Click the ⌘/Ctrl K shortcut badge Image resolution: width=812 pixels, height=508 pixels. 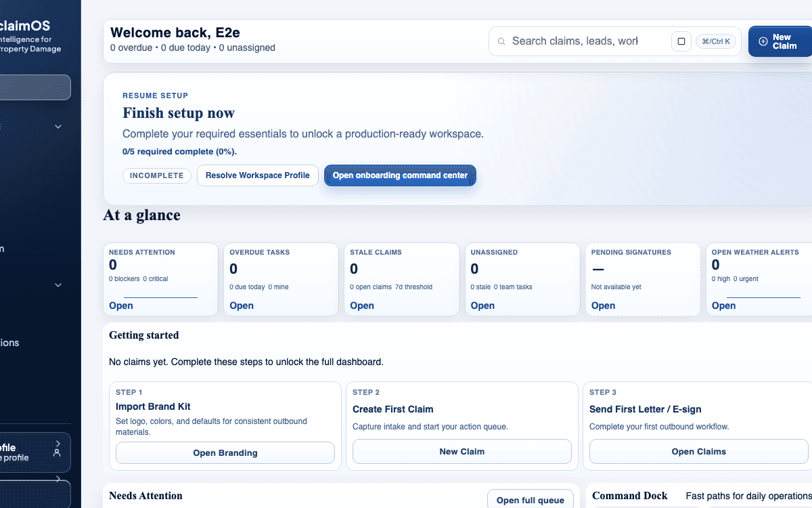[x=716, y=41]
